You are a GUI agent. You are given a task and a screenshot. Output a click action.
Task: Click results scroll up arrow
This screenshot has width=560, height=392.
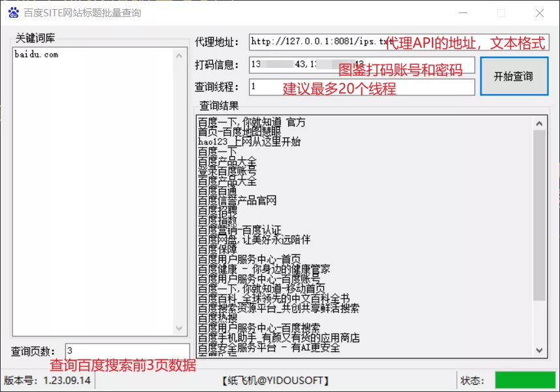click(x=539, y=123)
